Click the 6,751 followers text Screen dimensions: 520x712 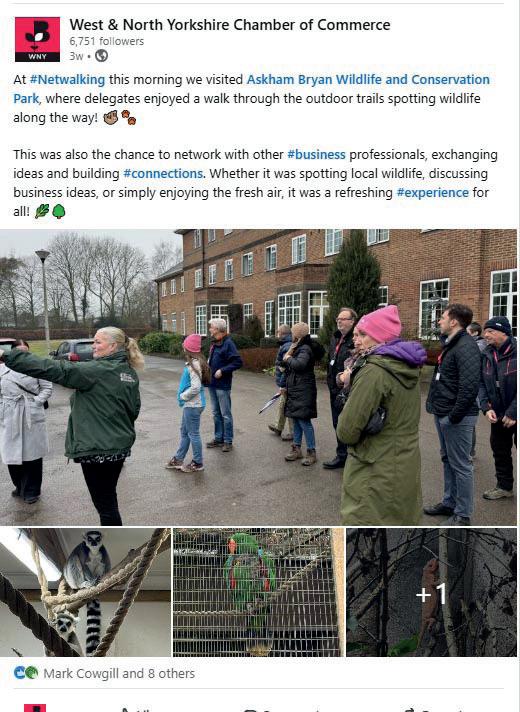(x=107, y=41)
